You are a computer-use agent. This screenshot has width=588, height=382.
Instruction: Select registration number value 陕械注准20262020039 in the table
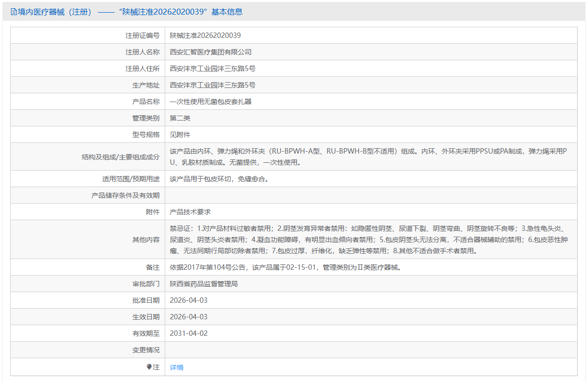point(205,35)
